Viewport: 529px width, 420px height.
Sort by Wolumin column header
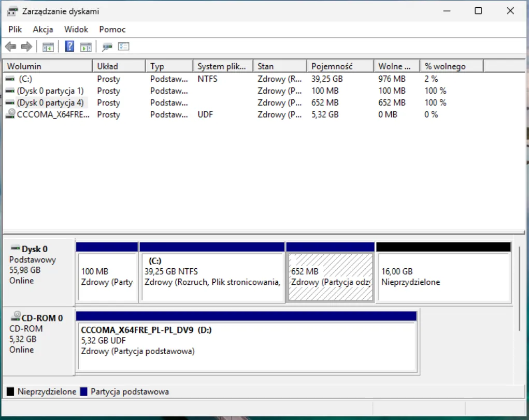tap(48, 66)
